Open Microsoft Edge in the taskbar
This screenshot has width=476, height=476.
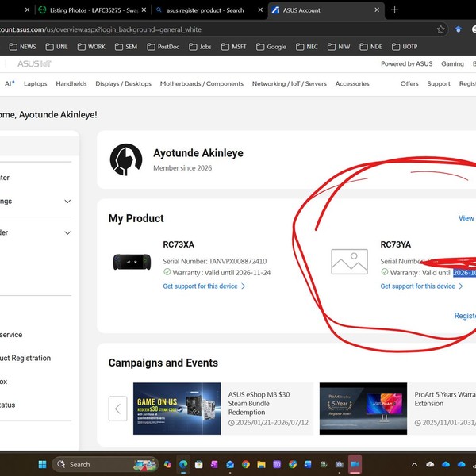[183, 464]
